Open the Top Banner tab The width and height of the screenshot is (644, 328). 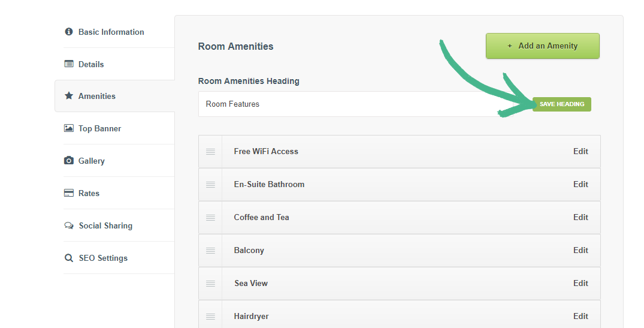coord(99,128)
